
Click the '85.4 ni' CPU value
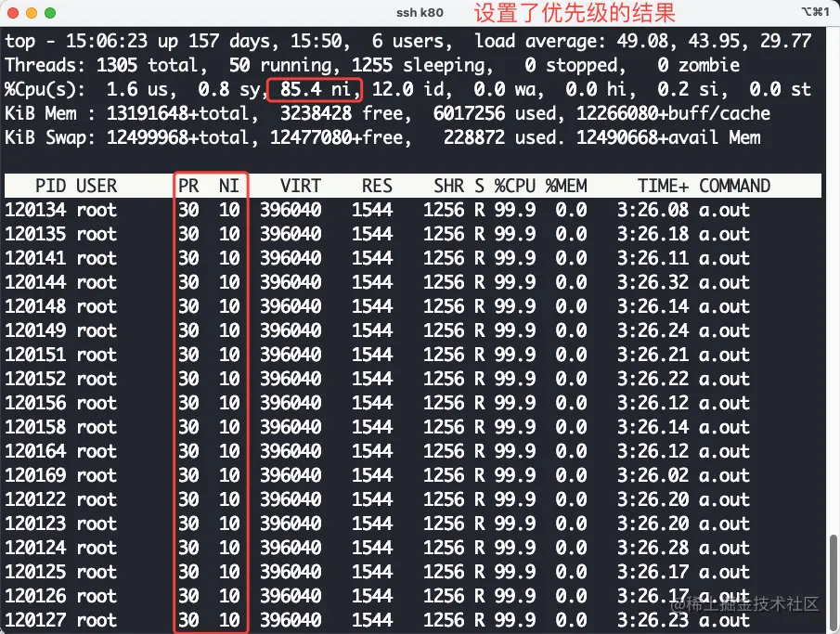pos(316,89)
